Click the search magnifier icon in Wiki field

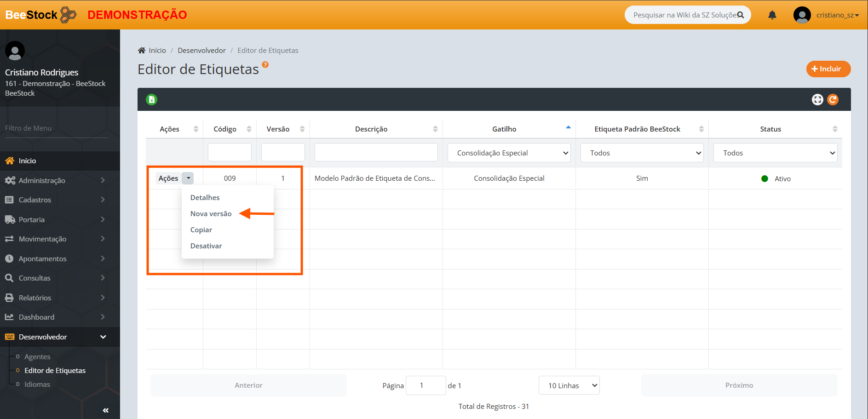(740, 15)
